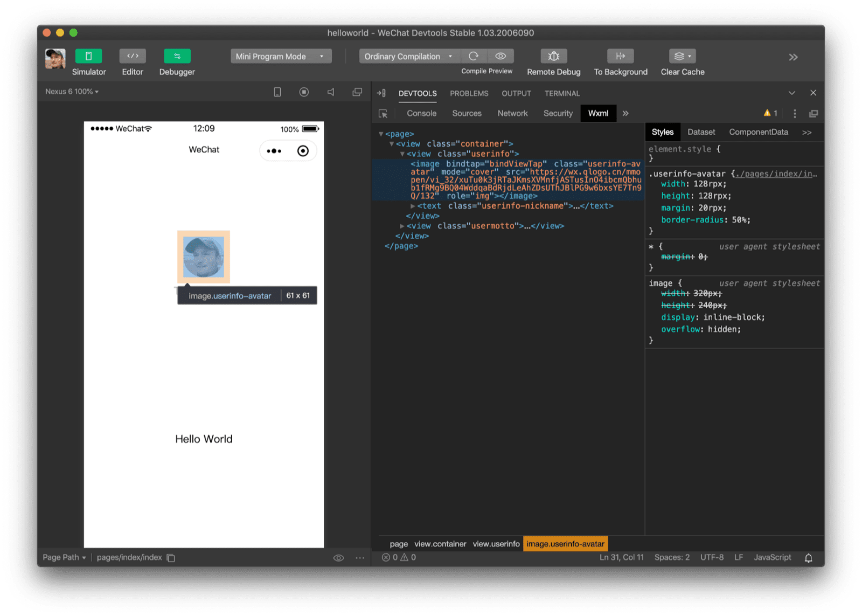Open the Mini Program Mode dropdown
This screenshot has height=616, width=862.
(x=280, y=56)
